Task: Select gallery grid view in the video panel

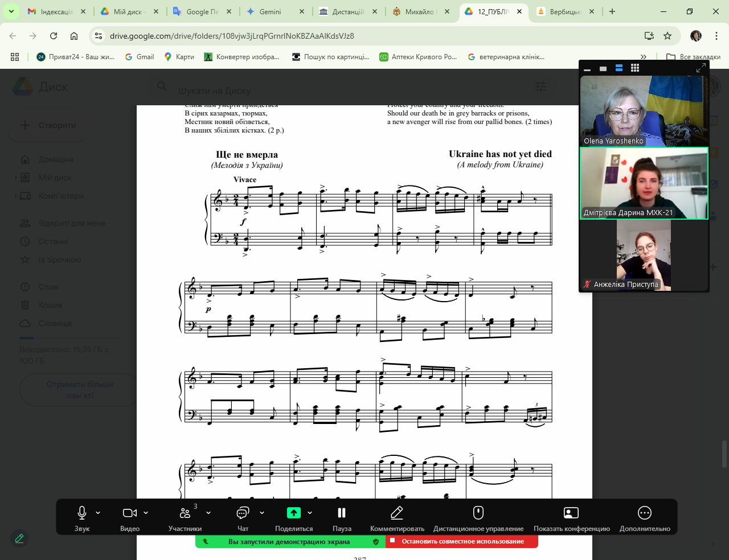Action: click(635, 68)
